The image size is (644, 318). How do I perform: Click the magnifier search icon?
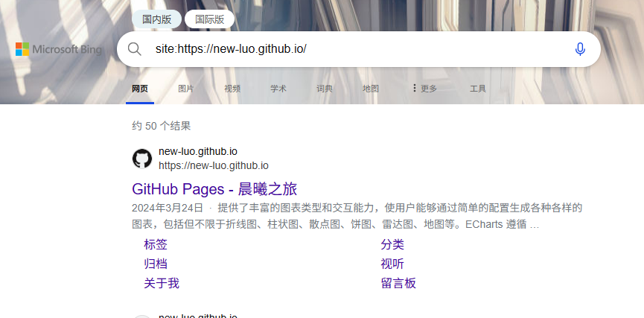pos(134,49)
